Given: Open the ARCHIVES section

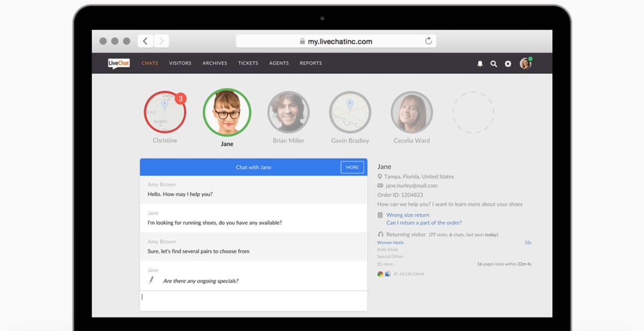Looking at the screenshot, I should (215, 63).
